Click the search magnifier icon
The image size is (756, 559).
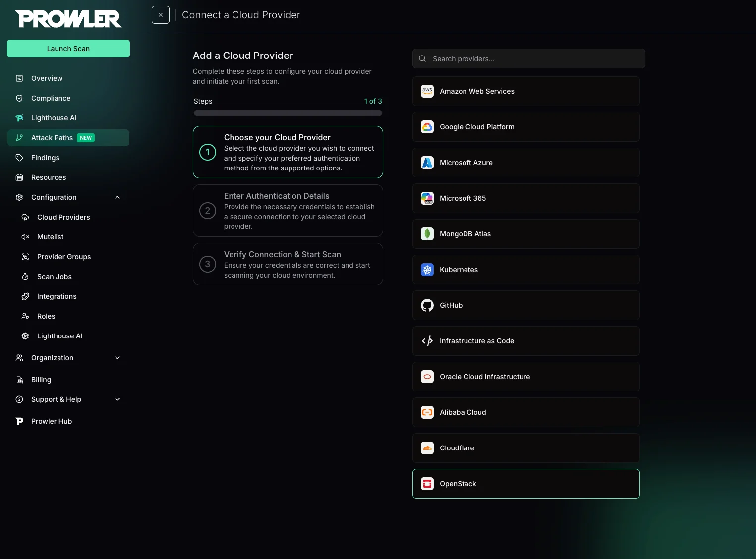point(422,58)
